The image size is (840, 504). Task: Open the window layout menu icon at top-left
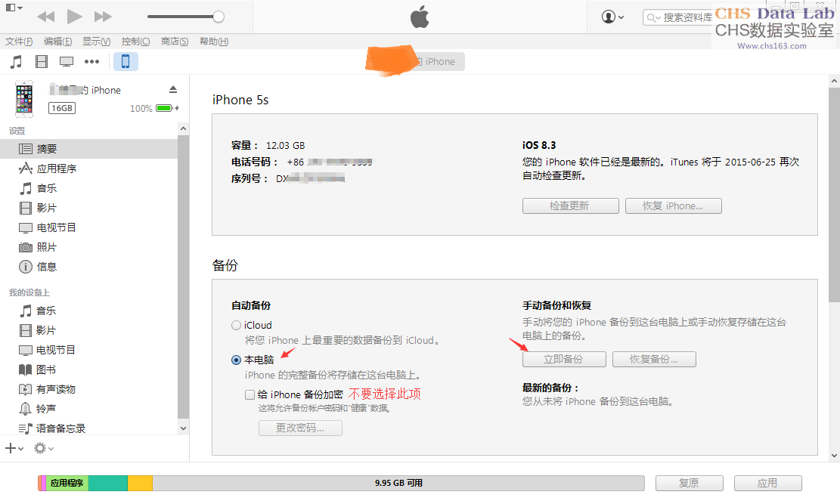(x=14, y=8)
